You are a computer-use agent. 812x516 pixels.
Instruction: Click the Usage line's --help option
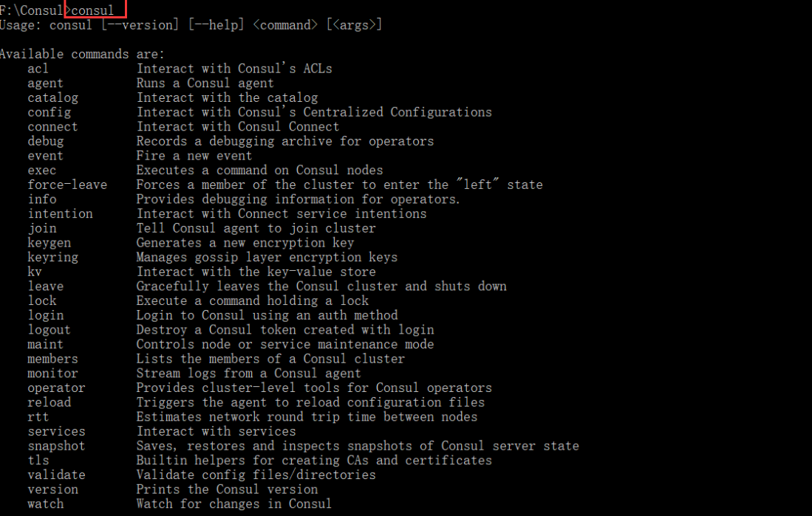[x=216, y=25]
